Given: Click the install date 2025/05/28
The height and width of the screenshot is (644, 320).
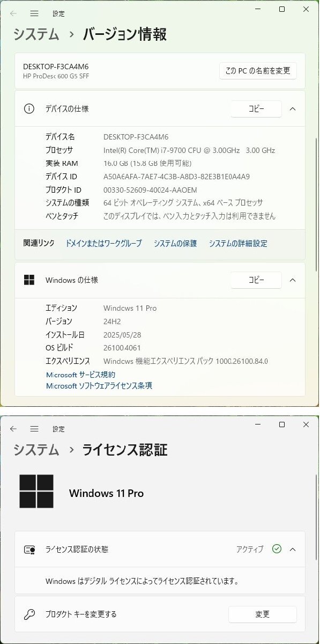Looking at the screenshot, I should point(122,334).
